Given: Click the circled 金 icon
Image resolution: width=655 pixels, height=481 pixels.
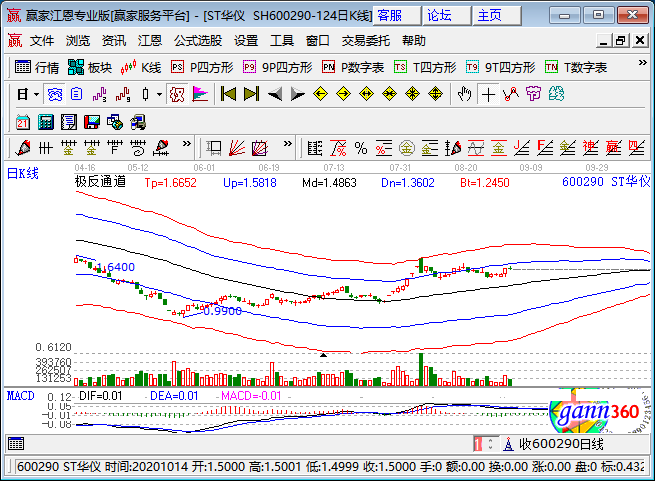Looking at the screenshot, I should (x=406, y=148).
